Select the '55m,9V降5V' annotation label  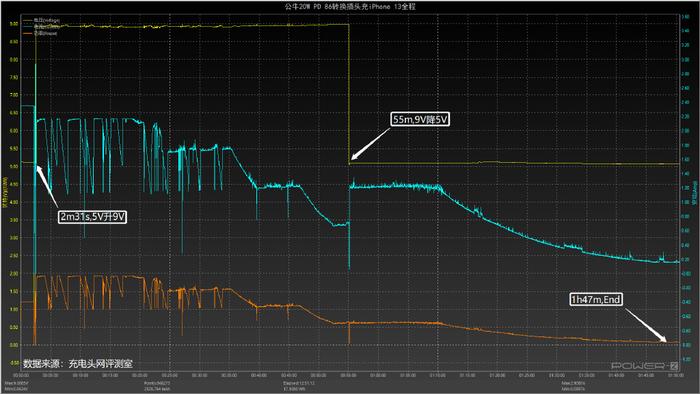[x=420, y=119]
